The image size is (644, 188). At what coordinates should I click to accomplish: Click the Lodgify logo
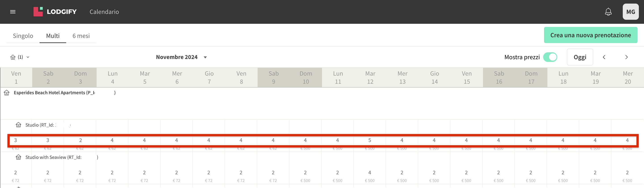point(55,11)
